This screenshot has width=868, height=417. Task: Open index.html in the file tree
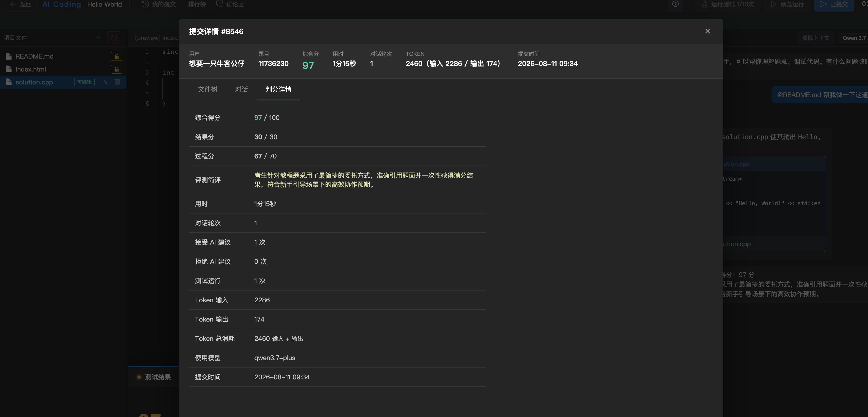click(x=31, y=69)
